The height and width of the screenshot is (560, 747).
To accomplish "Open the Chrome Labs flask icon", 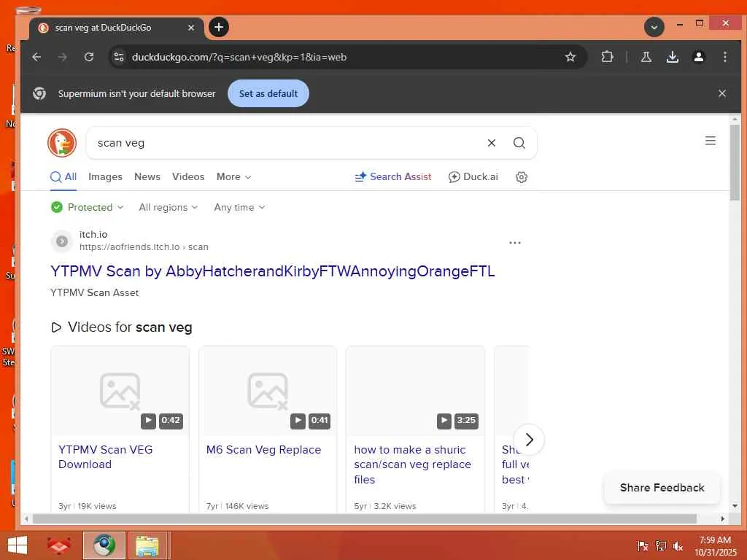I will click(646, 57).
